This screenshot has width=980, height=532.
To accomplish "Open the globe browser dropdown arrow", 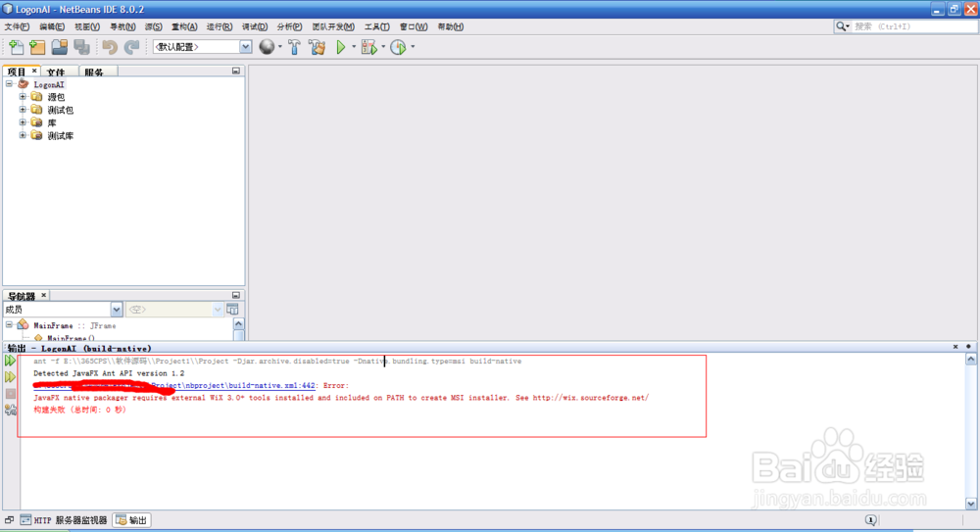I will (x=280, y=47).
